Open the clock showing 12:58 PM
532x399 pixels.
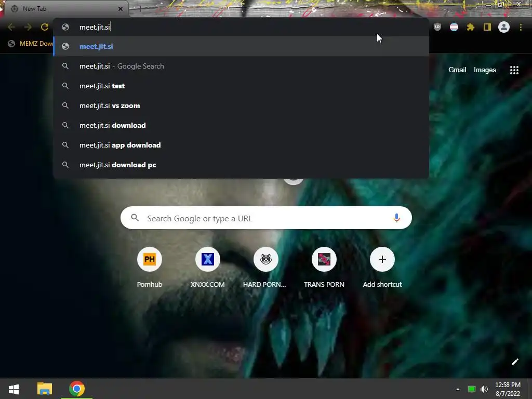pos(508,389)
